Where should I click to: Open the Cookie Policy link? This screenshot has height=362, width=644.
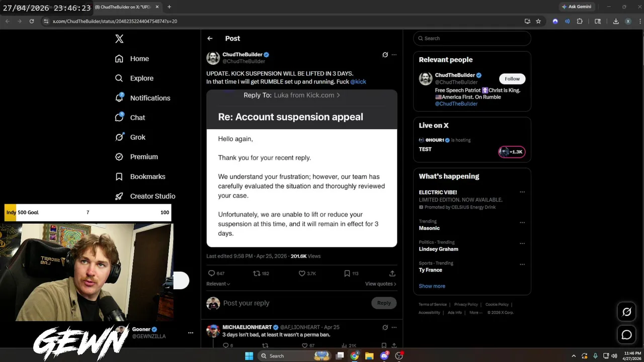[x=497, y=304]
